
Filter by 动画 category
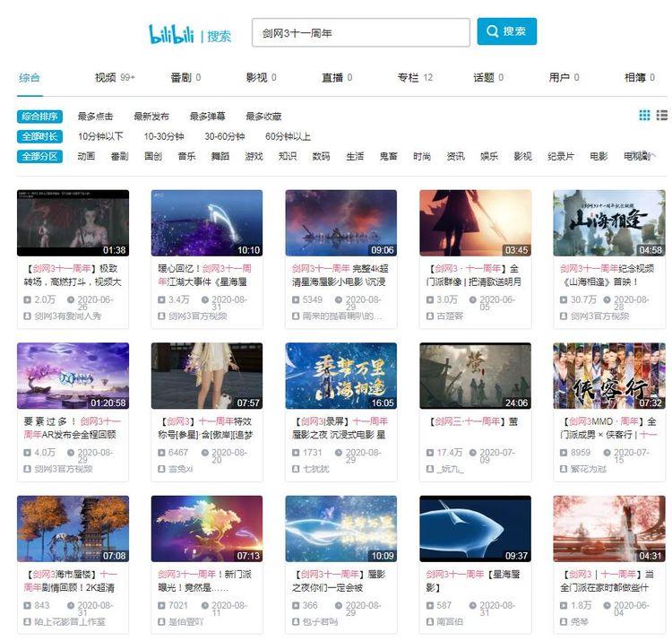click(x=86, y=157)
